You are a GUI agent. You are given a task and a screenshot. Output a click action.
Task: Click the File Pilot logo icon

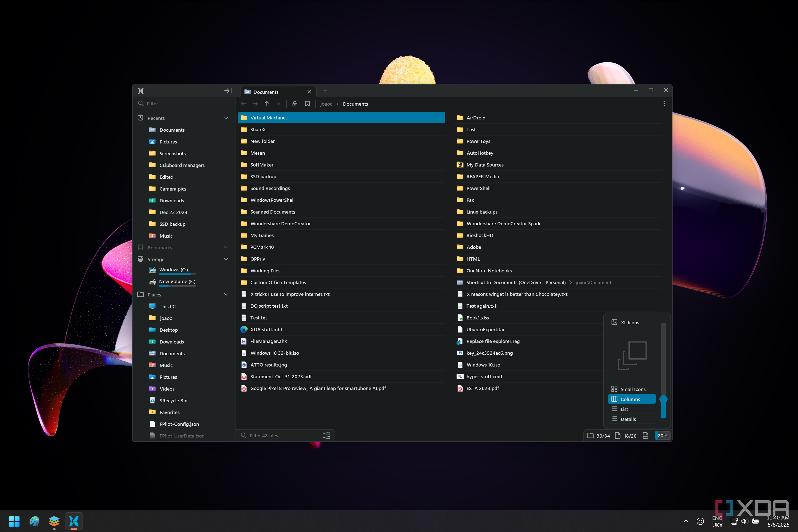pos(141,91)
